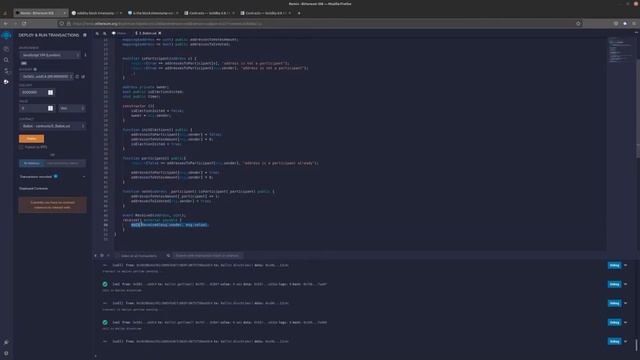Toggle listen on all transactions checkbox
Screen dimensions: 640x360
point(118,256)
